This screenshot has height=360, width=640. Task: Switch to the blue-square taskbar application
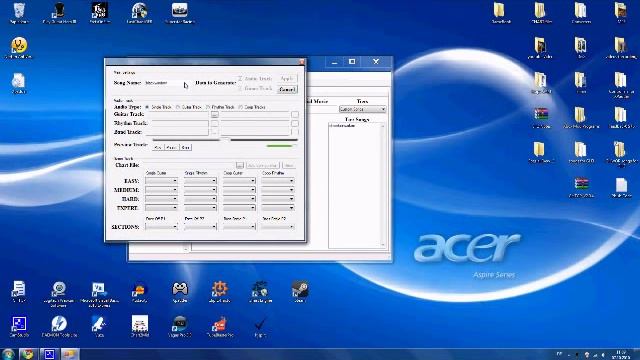[x=49, y=354]
